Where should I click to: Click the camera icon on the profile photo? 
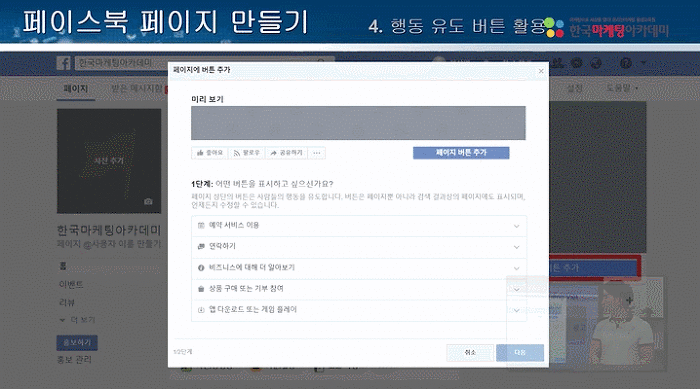(148, 201)
